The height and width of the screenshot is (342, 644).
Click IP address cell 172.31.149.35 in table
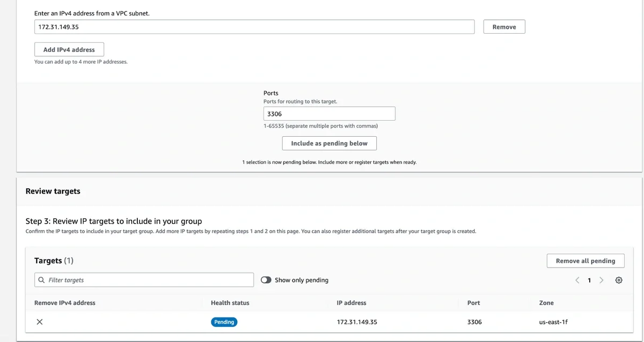pos(357,322)
